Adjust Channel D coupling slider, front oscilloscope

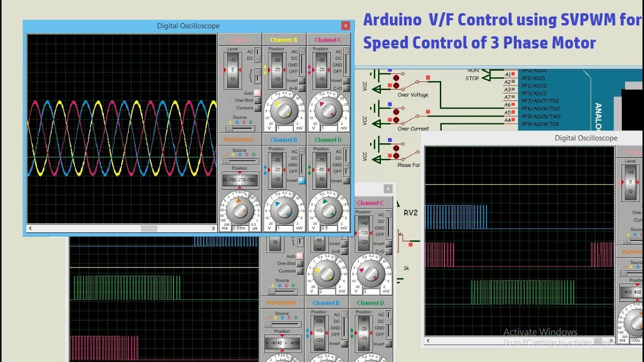pyautogui.click(x=346, y=161)
